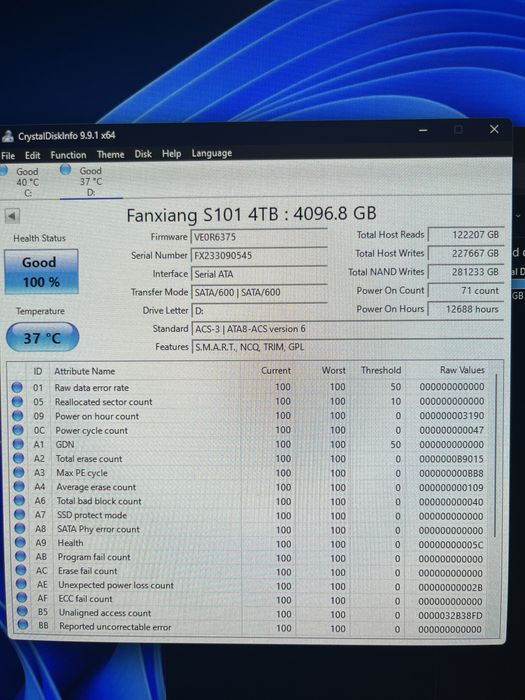Click the Raw Values column header
Image resolution: width=525 pixels, height=700 pixels.
click(x=462, y=370)
